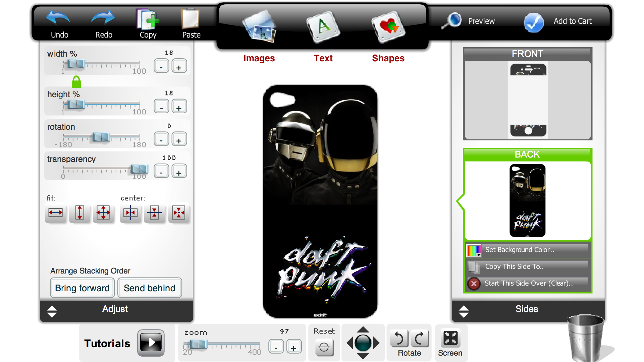Click the Redo arrow icon

pyautogui.click(x=103, y=17)
